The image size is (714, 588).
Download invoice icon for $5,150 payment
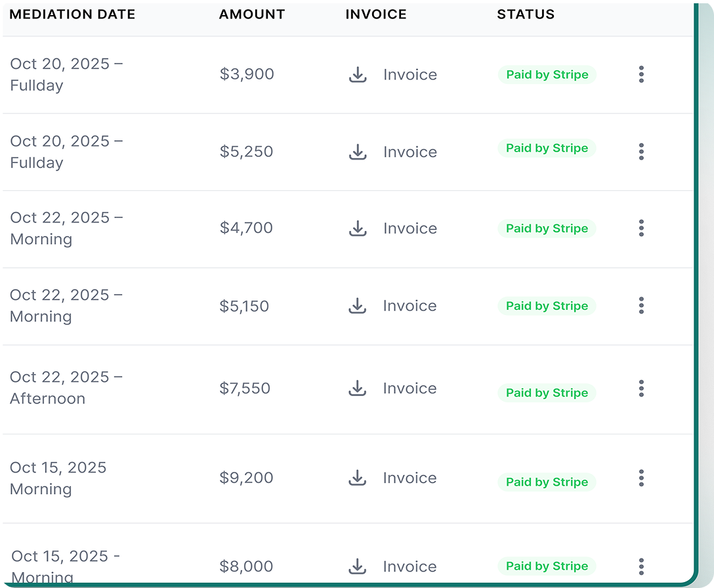click(358, 306)
